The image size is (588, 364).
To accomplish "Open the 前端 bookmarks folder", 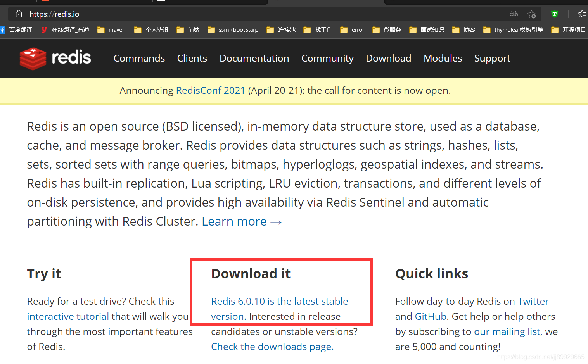I will coord(188,30).
